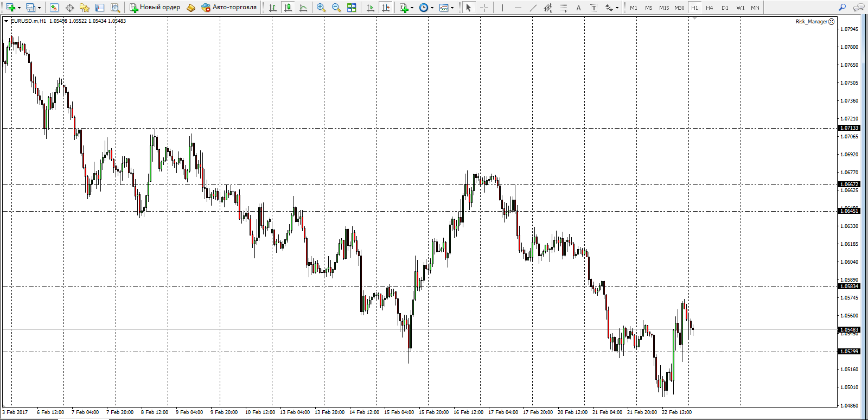868x420 pixels.
Task: Click the 1.07945 price scale value
Action: click(x=850, y=29)
